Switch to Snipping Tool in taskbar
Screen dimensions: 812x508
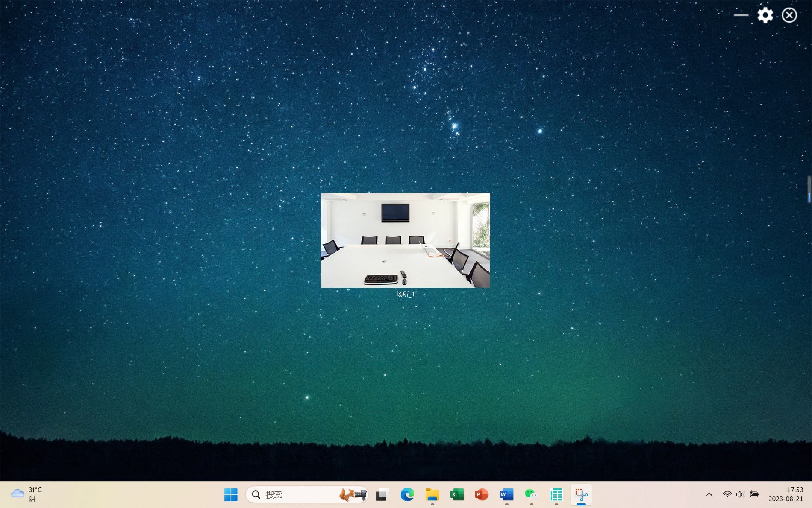[x=581, y=494]
